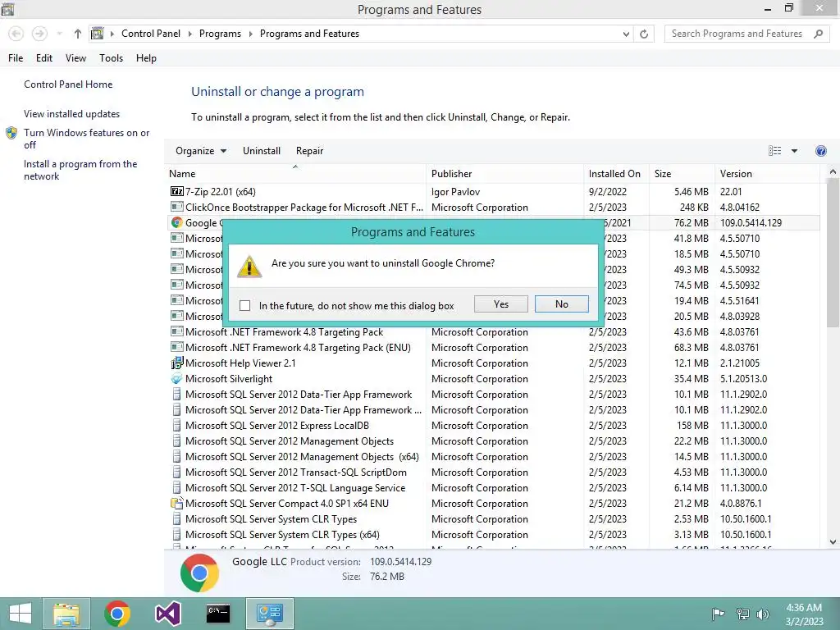
Task: Go up one level with the up arrow
Action: 78,34
